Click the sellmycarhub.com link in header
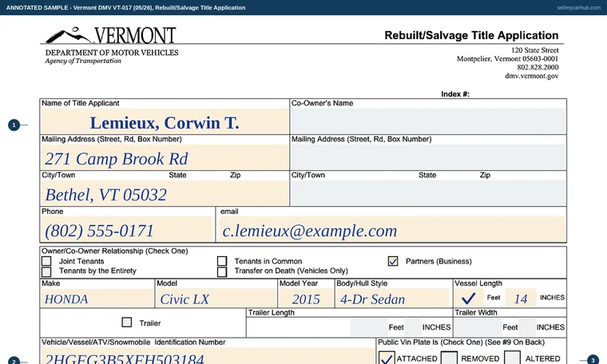Image resolution: width=607 pixels, height=364 pixels. pyautogui.click(x=579, y=8)
